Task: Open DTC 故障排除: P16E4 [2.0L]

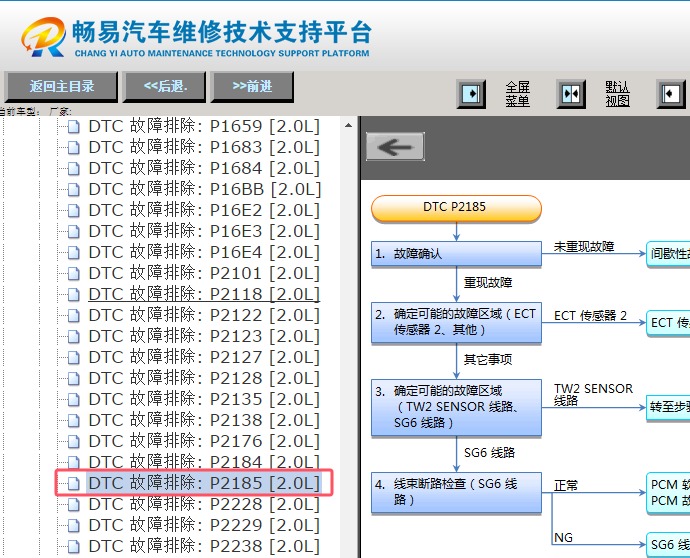Action: coord(204,253)
